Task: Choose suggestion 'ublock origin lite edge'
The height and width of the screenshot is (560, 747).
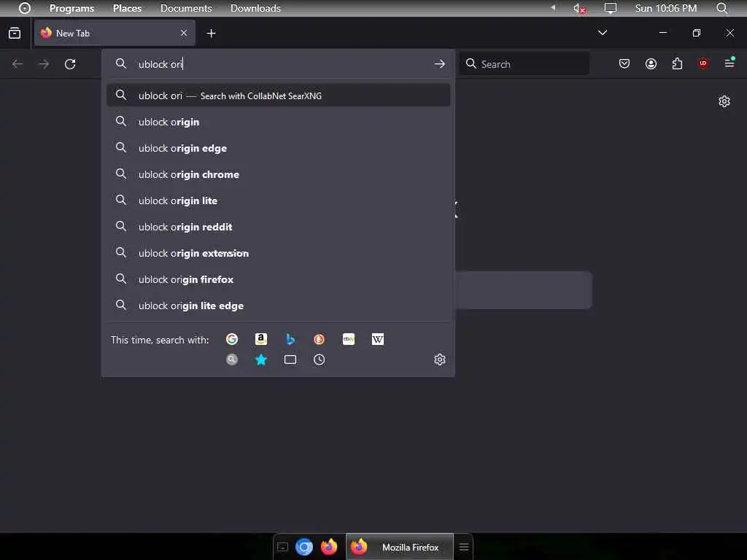Action: (x=278, y=306)
